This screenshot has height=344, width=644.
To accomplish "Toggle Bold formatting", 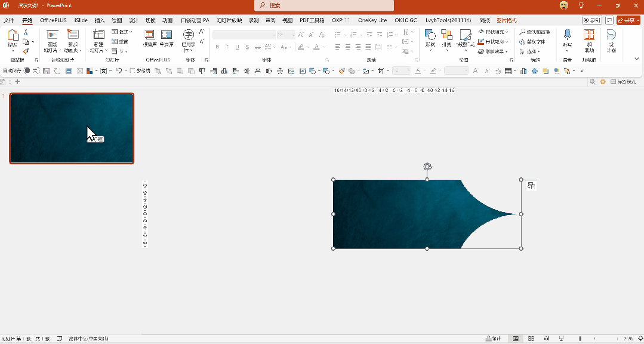I will click(217, 47).
